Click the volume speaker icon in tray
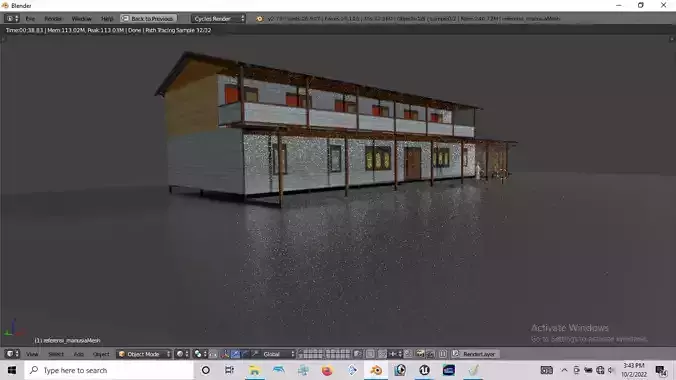 click(610, 370)
